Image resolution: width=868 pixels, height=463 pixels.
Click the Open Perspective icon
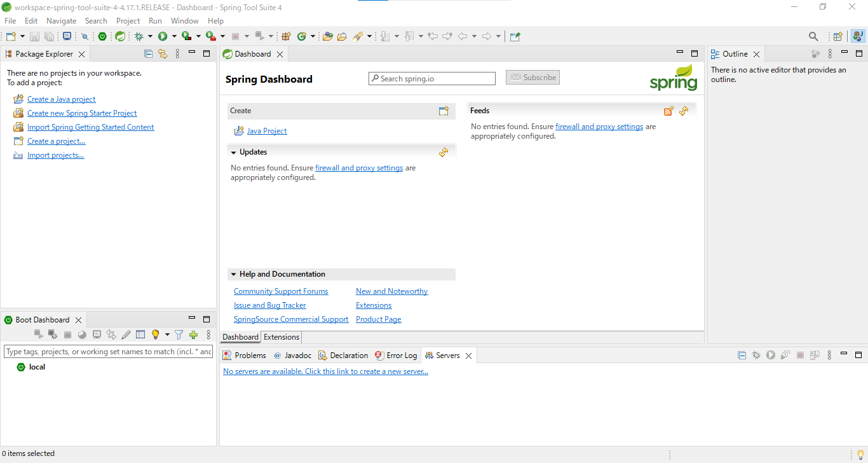838,37
